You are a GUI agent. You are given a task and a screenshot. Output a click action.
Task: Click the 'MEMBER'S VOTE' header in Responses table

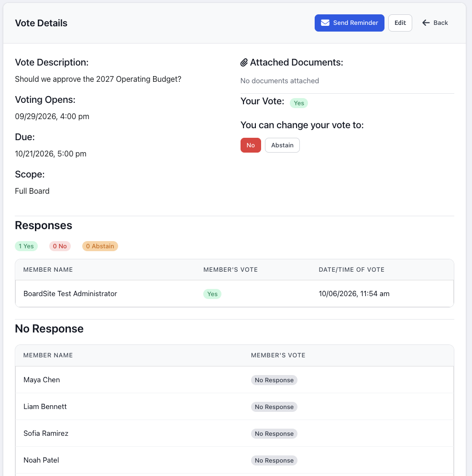pyautogui.click(x=231, y=269)
